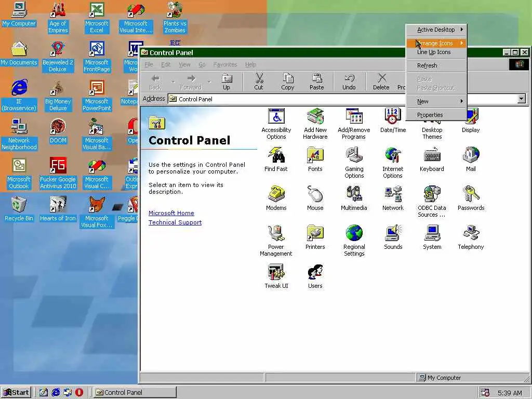Click the Copy toolbar button
This screenshot has height=399, width=532.
(x=288, y=82)
